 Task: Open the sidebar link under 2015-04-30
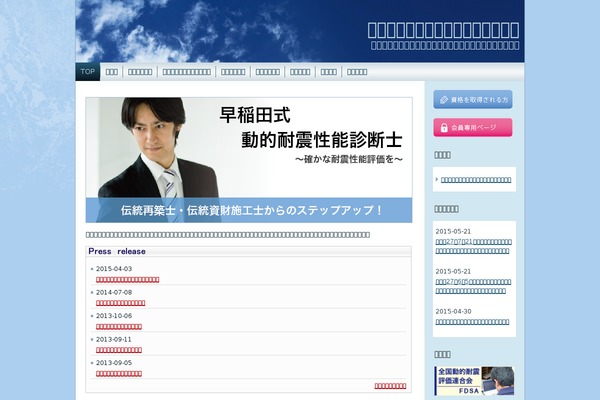[472, 322]
